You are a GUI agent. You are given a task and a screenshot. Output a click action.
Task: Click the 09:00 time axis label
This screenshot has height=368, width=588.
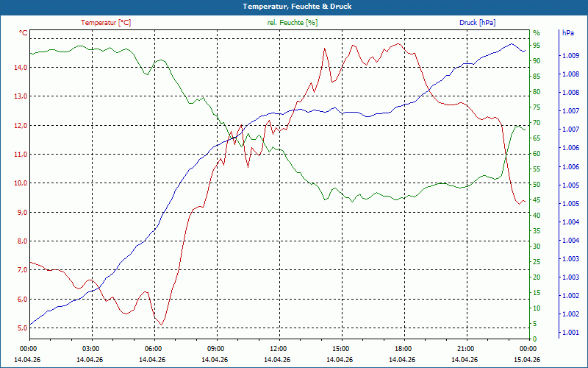(215, 349)
